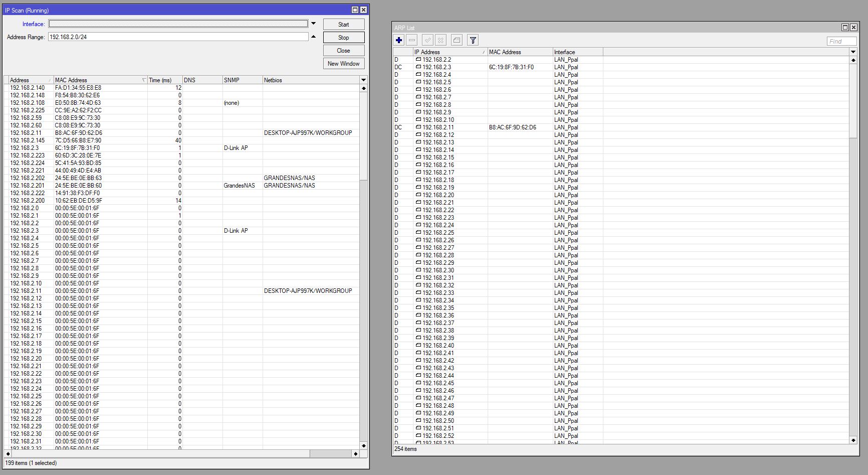Click the Close button in IP Scan
Viewport: 868px width, 475px height.
(344, 51)
